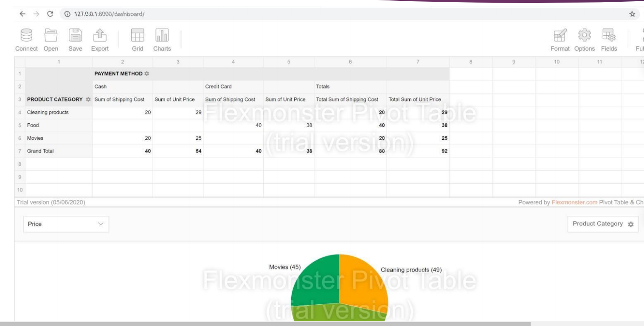
Task: Reload the dashboard page
Action: coord(51,14)
